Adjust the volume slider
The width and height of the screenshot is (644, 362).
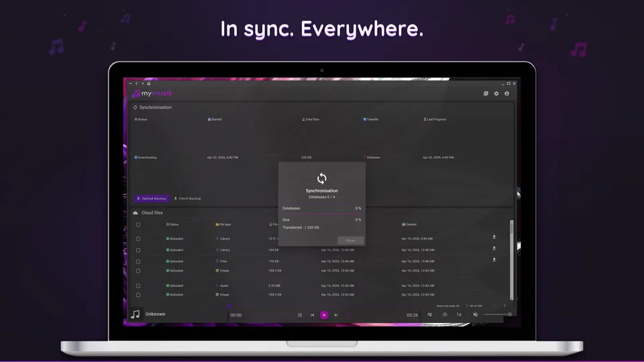click(498, 314)
